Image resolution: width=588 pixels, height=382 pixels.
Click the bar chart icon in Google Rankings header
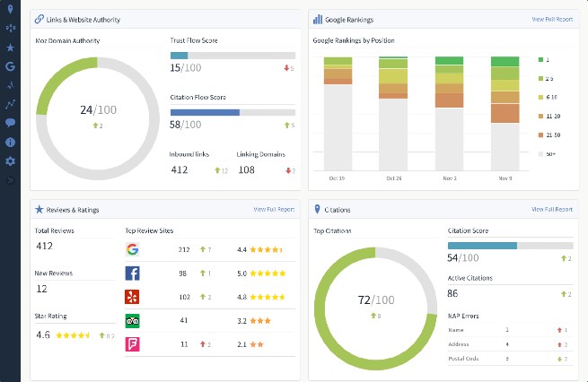[x=318, y=19]
